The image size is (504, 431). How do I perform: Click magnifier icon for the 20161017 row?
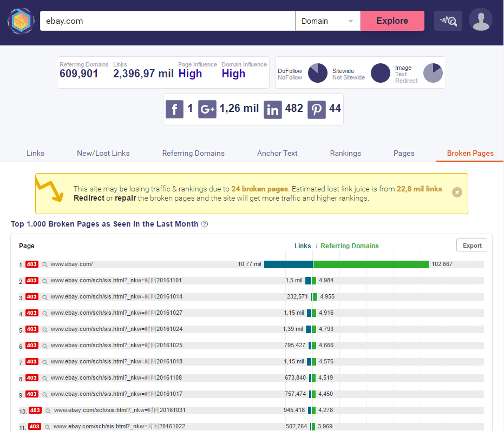(45, 395)
